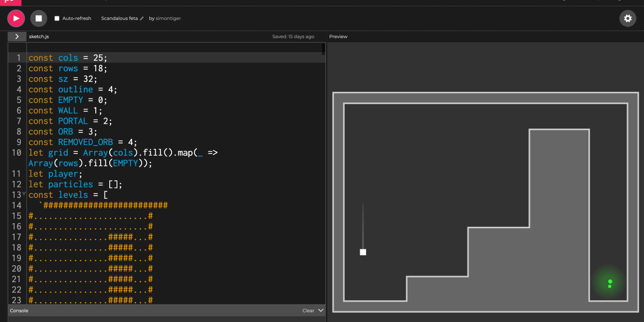Select the sketch.js file tab
Viewport: 644px width, 322px height.
point(39,37)
